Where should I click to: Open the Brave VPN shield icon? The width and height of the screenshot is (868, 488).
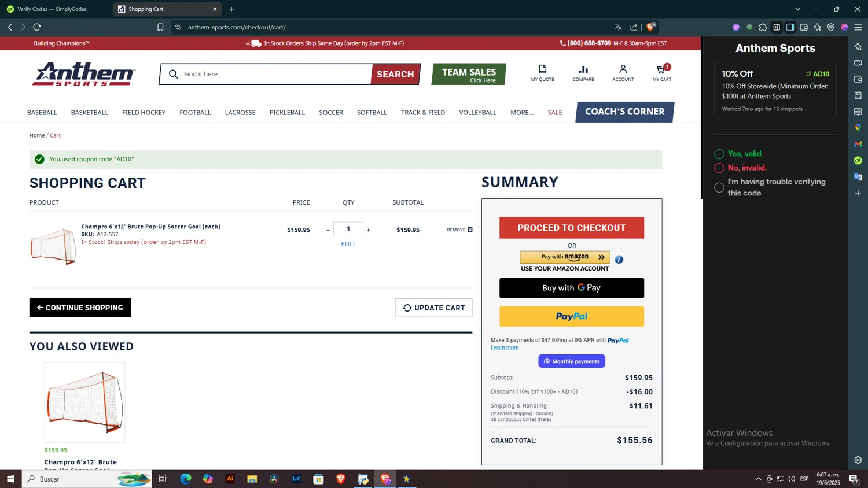831,27
